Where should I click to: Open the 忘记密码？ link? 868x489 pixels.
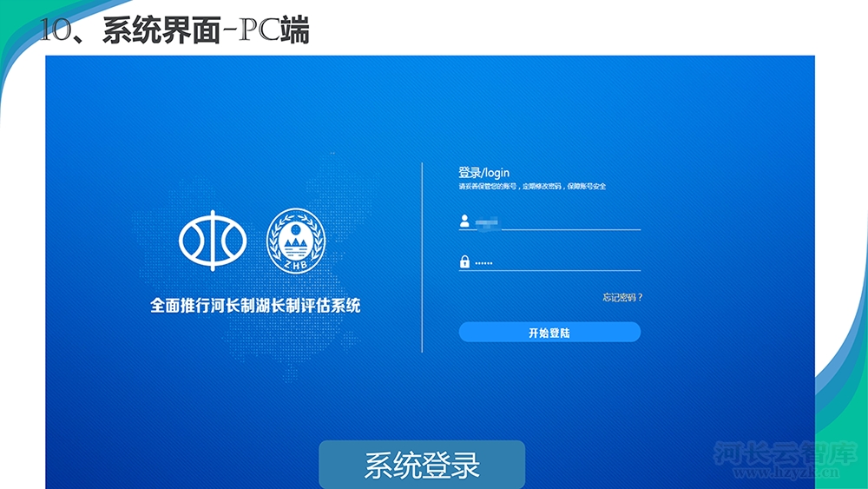click(622, 297)
